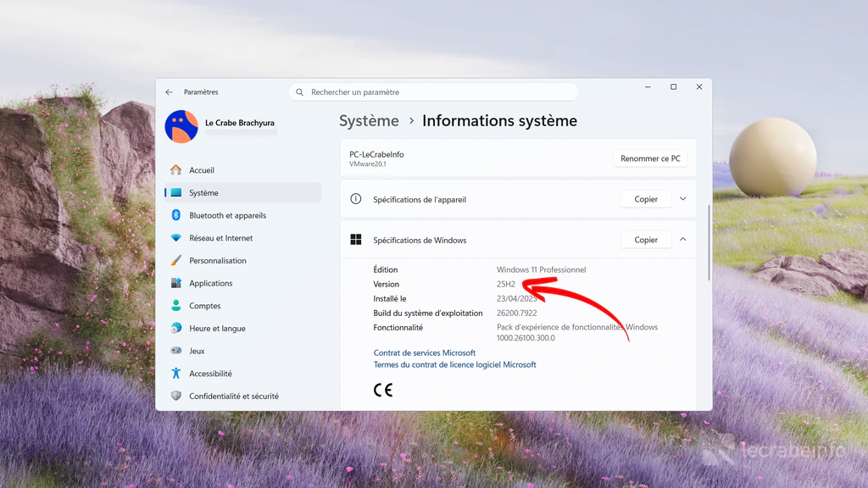Open Contrat de services Microsoft
Viewport: 868px width, 488px height.
[424, 352]
